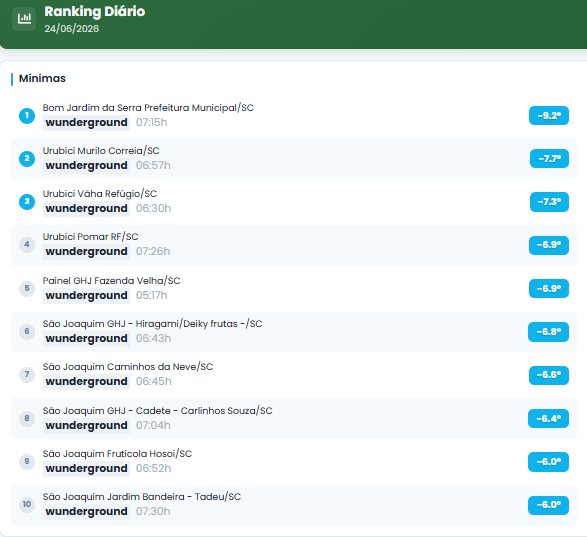
Task: Open São Joaquim GHJ - Hiragami/Deiky frutas station
Action: coord(152,324)
